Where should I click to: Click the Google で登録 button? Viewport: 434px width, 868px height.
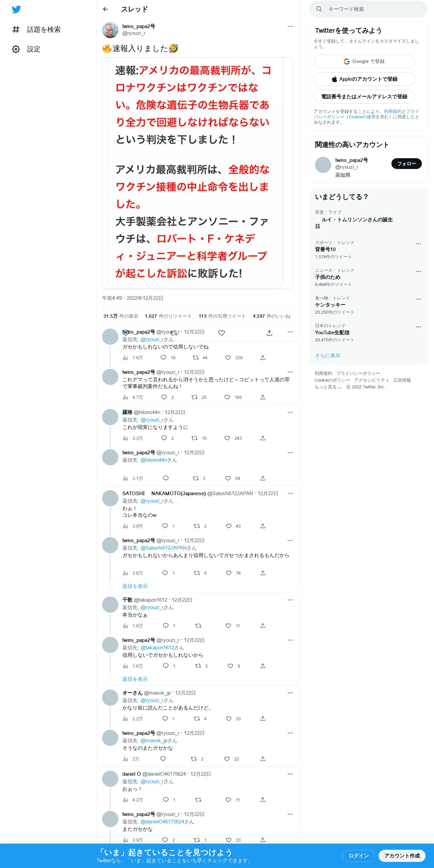pyautogui.click(x=364, y=62)
